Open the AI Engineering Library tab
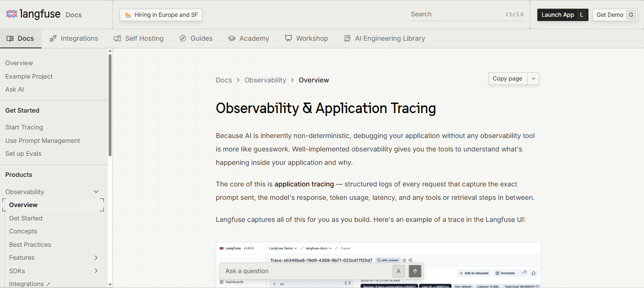The height and width of the screenshot is (288, 644). coord(385,38)
